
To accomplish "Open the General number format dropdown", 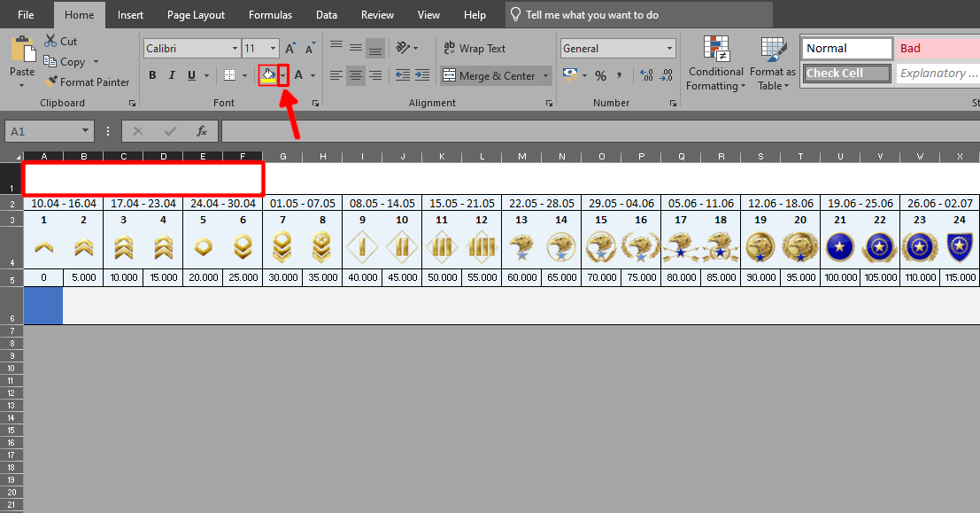I will pyautogui.click(x=669, y=48).
